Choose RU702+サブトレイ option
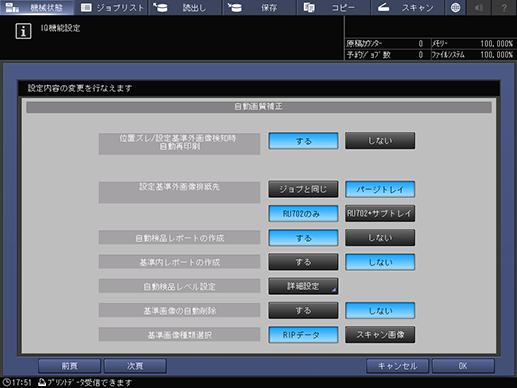This screenshot has height=388, width=517. [x=380, y=213]
